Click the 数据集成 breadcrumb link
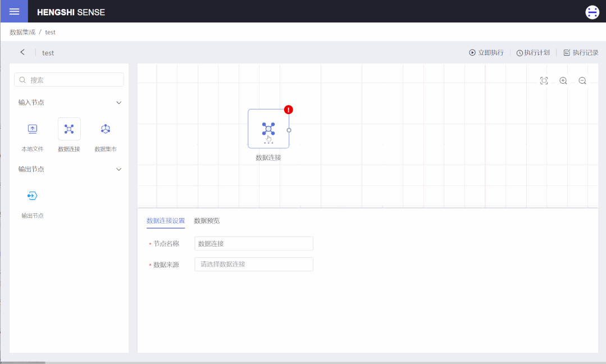Image resolution: width=606 pixels, height=364 pixels. 22,32
